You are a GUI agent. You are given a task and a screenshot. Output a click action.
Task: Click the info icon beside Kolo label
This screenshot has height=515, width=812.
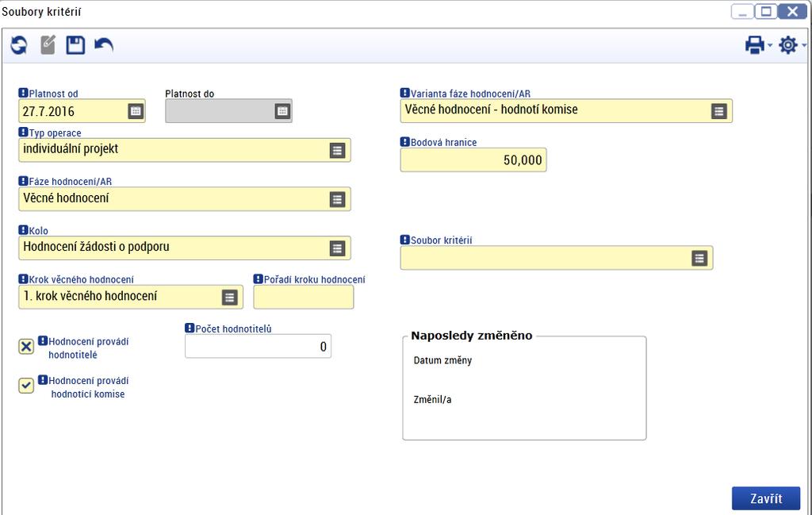pyautogui.click(x=23, y=229)
